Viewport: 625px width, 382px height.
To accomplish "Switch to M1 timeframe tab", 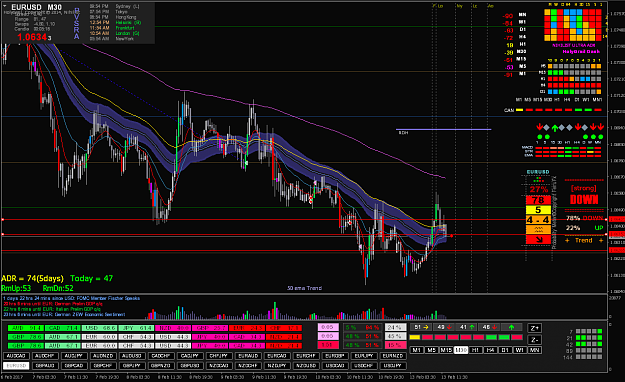I will click(x=417, y=350).
